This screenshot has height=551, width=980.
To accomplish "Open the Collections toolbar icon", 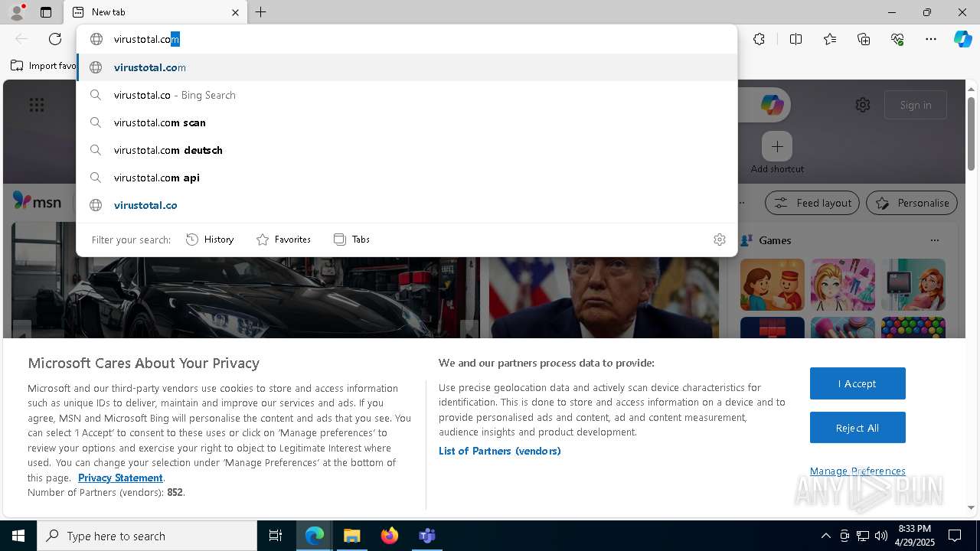I will (864, 39).
